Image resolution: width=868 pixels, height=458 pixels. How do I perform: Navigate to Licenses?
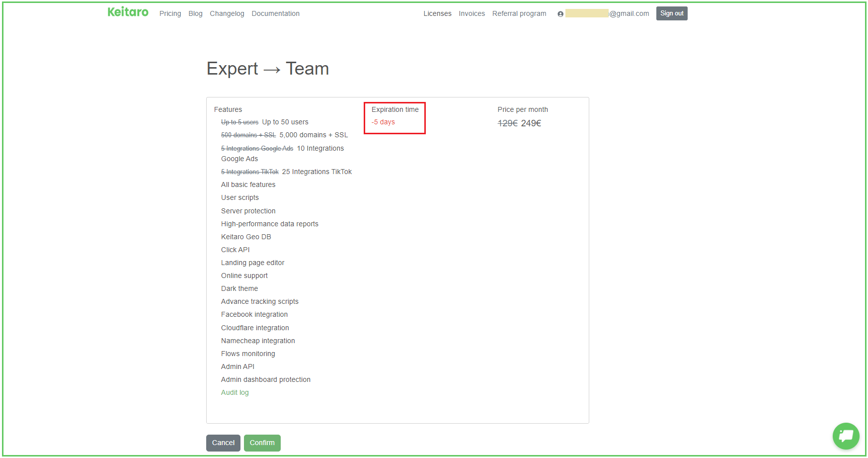[437, 13]
